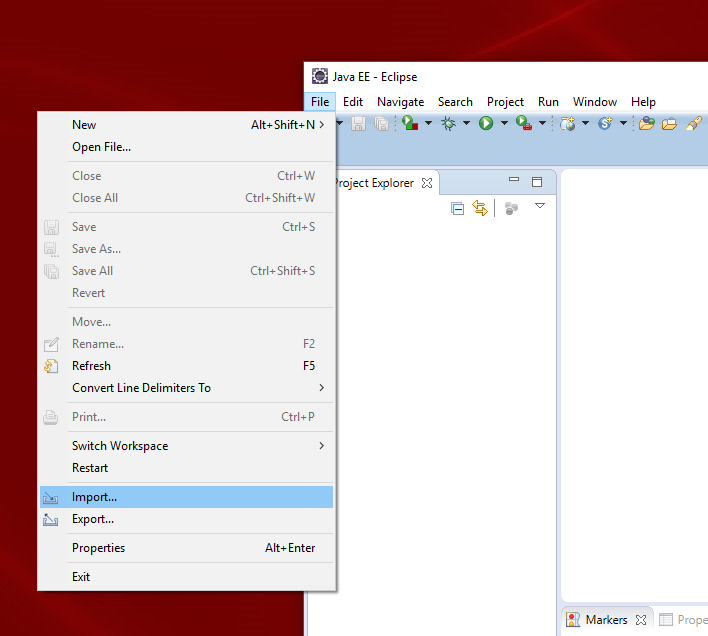Click the Collapse All icon in Project Explorer
This screenshot has width=708, height=636.
coord(457,208)
